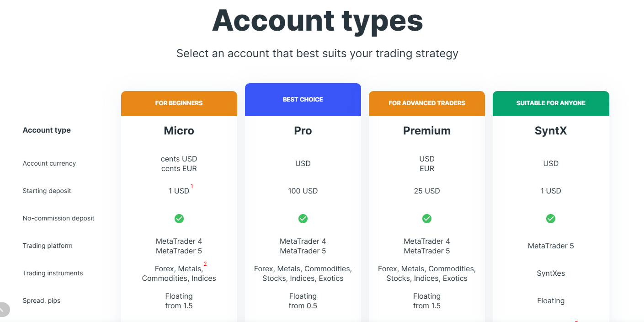Image resolution: width=644 pixels, height=322 pixels.
Task: Open footnote 2 beside Micro trading instruments
Action: (x=205, y=264)
